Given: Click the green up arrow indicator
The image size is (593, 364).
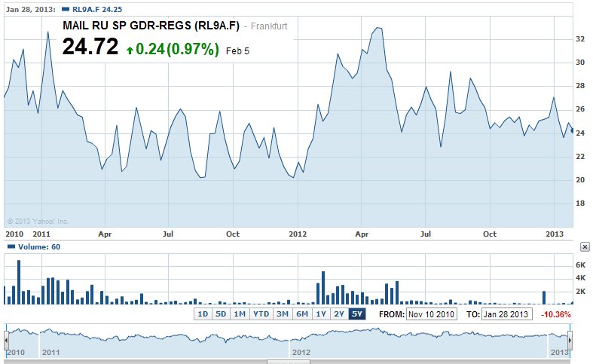Looking at the screenshot, I should pyautogui.click(x=130, y=50).
